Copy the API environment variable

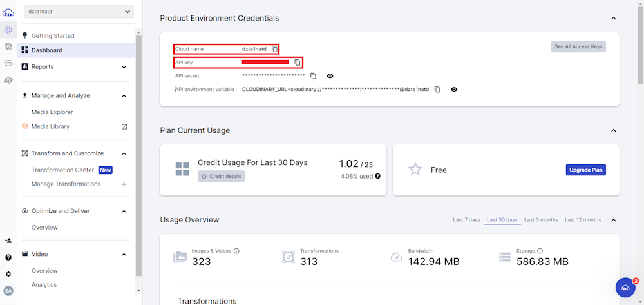437,89
